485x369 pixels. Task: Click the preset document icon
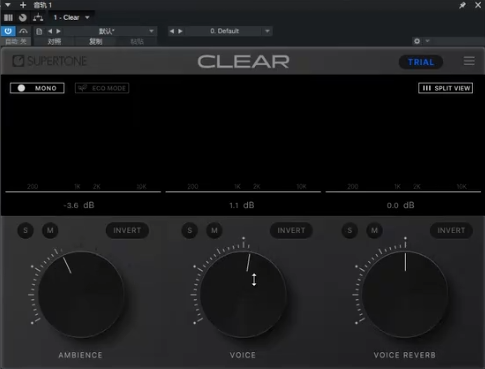(39, 31)
